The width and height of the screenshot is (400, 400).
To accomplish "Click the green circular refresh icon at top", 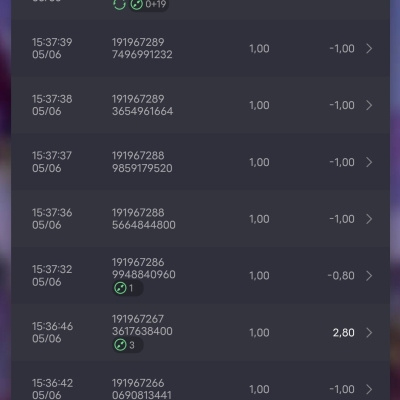I will pyautogui.click(x=119, y=4).
